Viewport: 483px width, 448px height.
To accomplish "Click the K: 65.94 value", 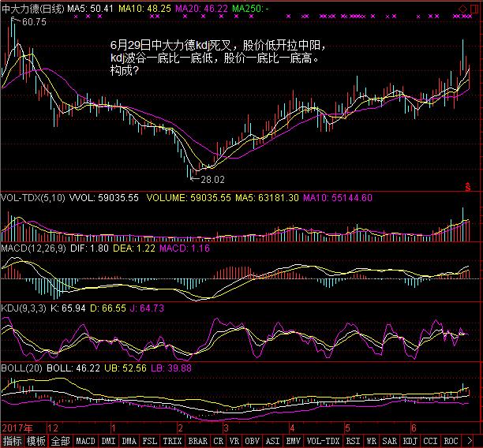I will coord(68,308).
